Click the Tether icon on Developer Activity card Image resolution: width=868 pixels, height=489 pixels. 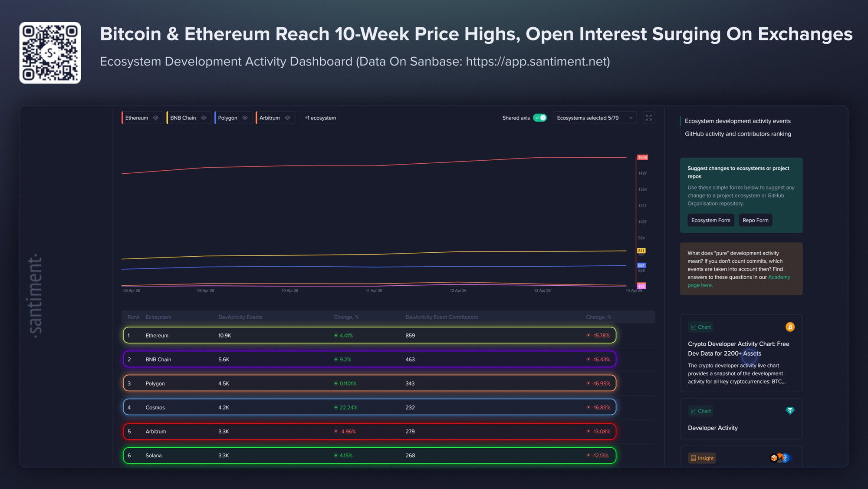790,411
